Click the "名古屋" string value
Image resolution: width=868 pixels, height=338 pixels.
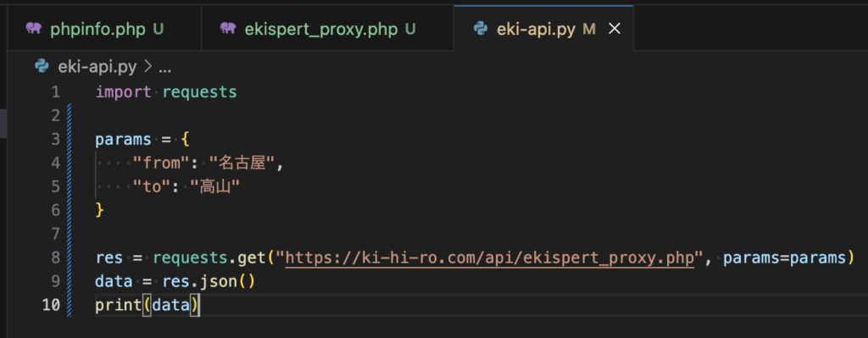[242, 163]
